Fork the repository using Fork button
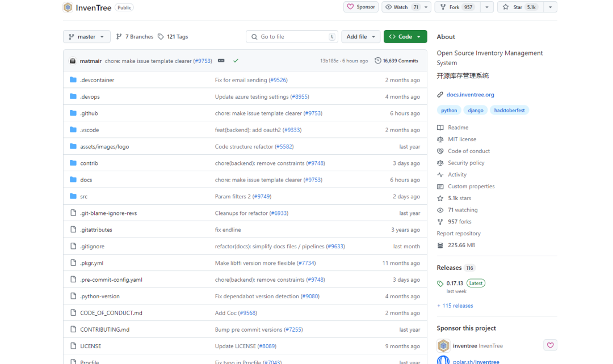This screenshot has height=364, width=613. (457, 7)
